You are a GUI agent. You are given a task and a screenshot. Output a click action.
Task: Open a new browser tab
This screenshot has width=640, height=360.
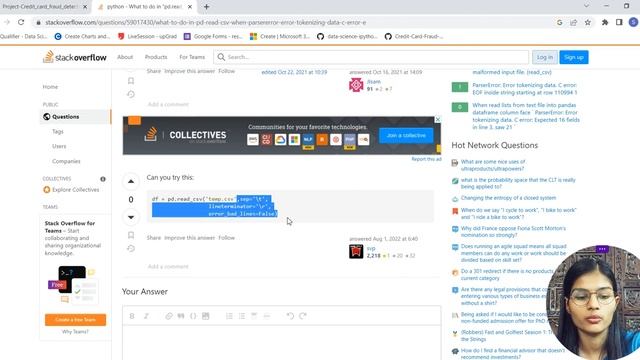tap(207, 7)
